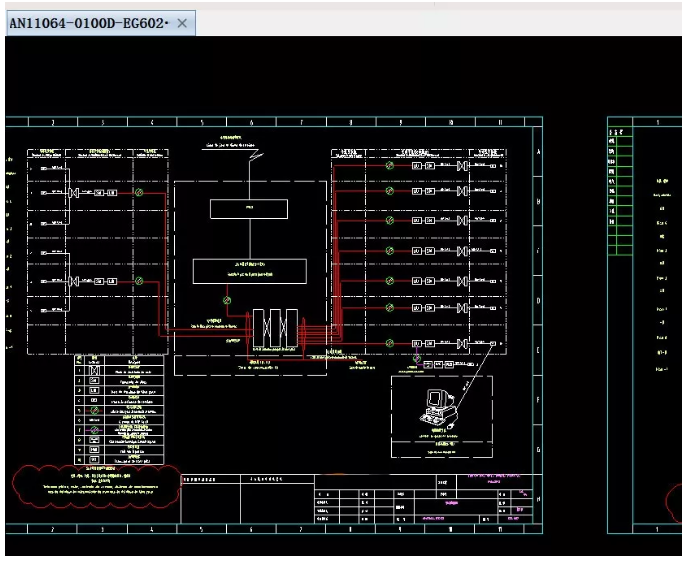The width and height of the screenshot is (686, 562).
Task: Select the middle cabinet of the three-cabinet group
Action: 275,328
